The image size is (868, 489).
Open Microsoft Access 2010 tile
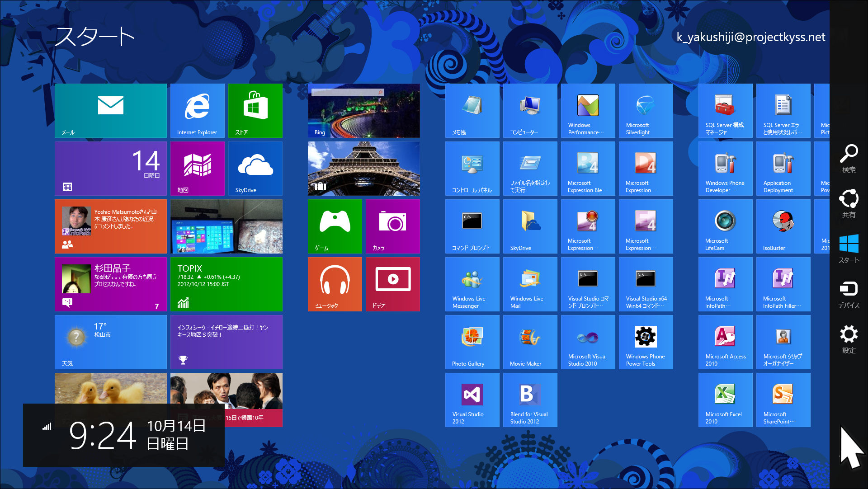pos(726,342)
